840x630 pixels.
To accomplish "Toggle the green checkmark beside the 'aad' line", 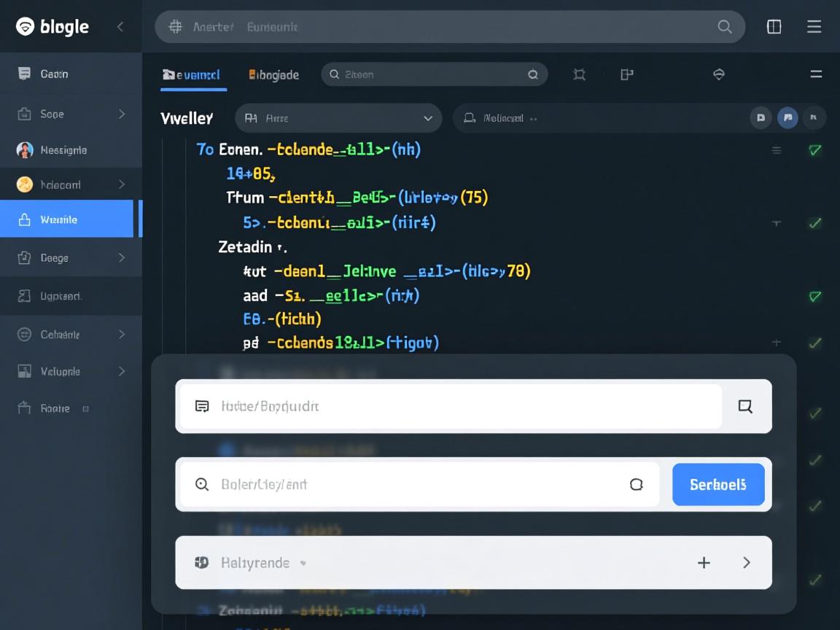I will click(x=814, y=296).
